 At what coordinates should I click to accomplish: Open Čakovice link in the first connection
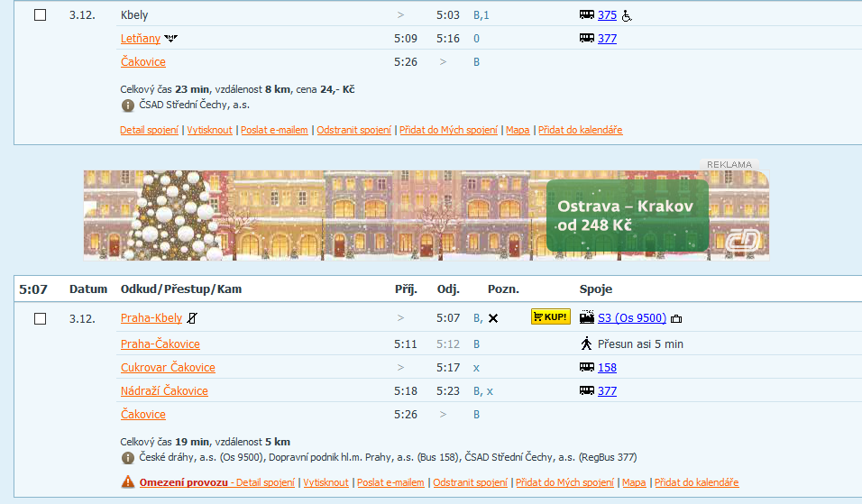[143, 61]
